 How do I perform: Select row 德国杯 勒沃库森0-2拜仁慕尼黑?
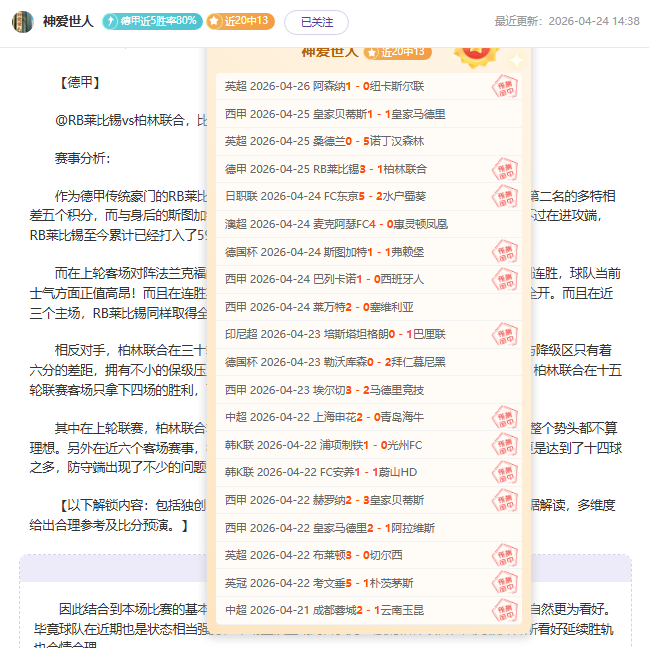tap(369, 362)
